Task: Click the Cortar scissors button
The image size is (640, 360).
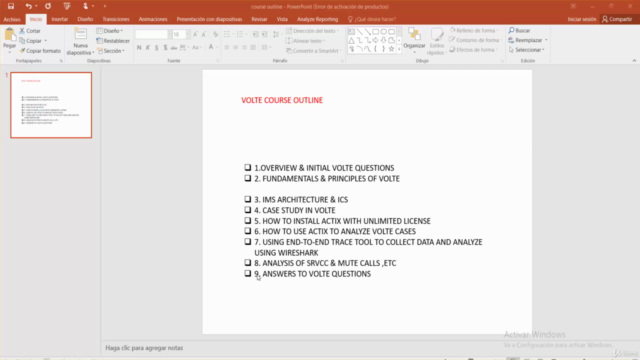Action: point(30,31)
